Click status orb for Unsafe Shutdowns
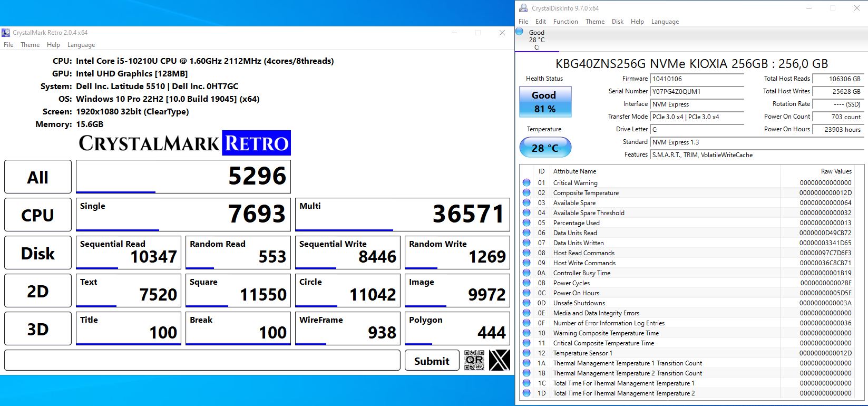The image size is (868, 406). [526, 303]
